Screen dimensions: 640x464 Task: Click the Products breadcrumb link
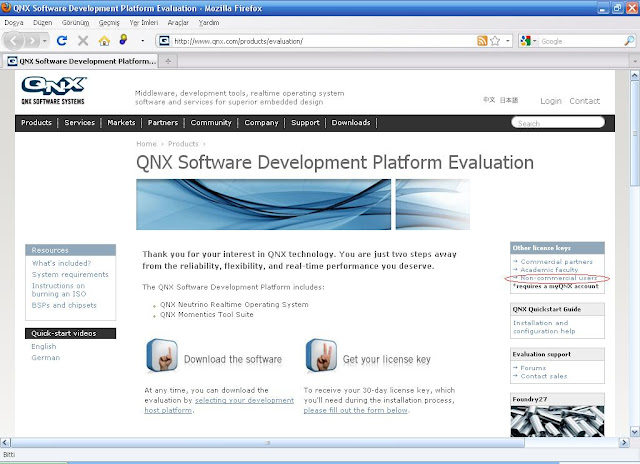[183, 144]
